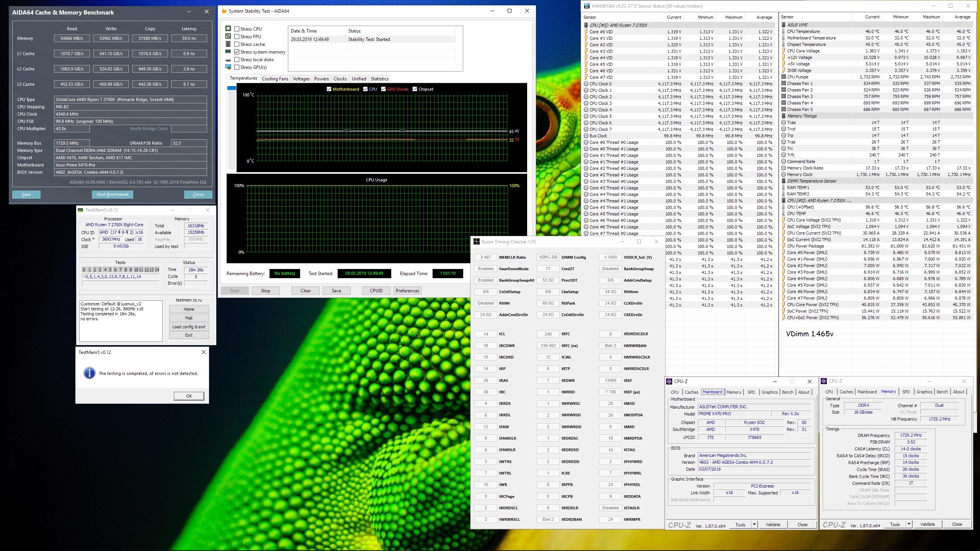Click OK in TestMem5 dialog
This screenshot has width=980, height=551.
[x=189, y=396]
